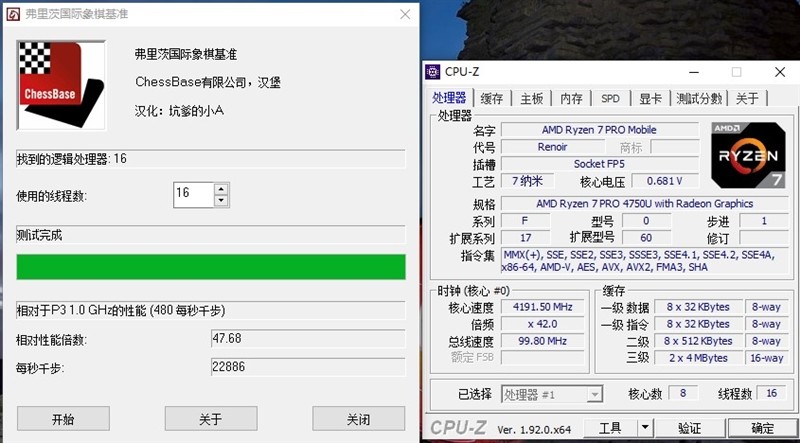Screen dimensions: 800x443
Task: Click the extended family value 17
Action: pyautogui.click(x=526, y=238)
